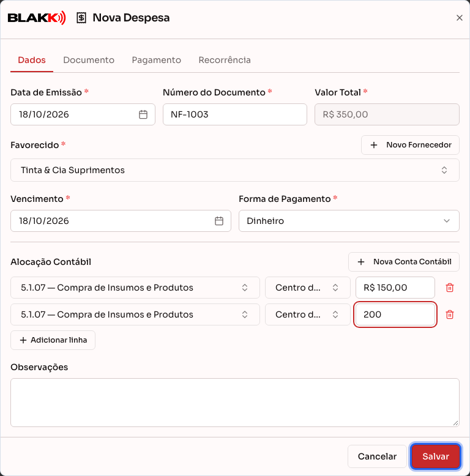Open the Favorecido supplier dropdown

tap(235, 170)
